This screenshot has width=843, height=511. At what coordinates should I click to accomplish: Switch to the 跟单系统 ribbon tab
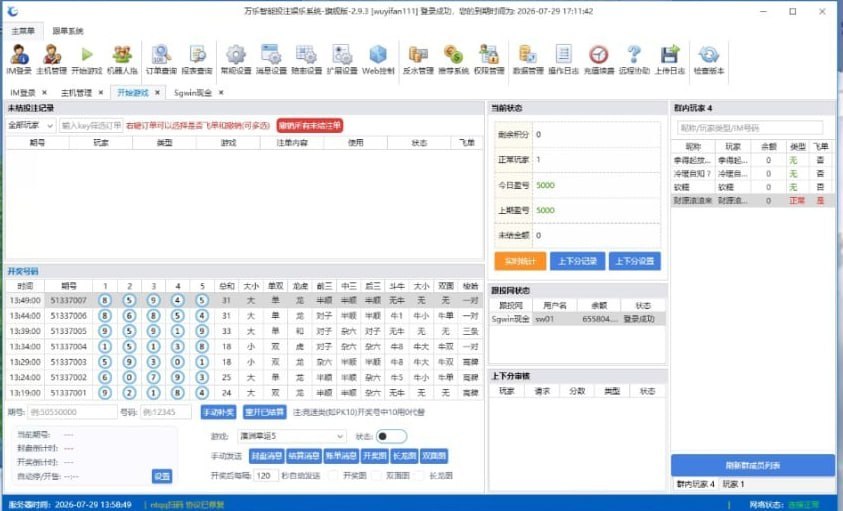coord(68,31)
